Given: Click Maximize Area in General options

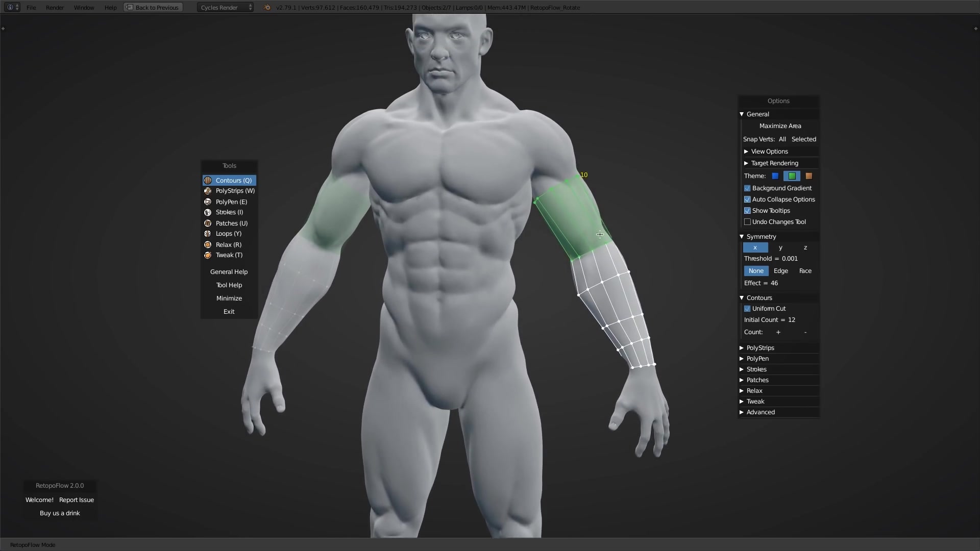Looking at the screenshot, I should tap(780, 126).
